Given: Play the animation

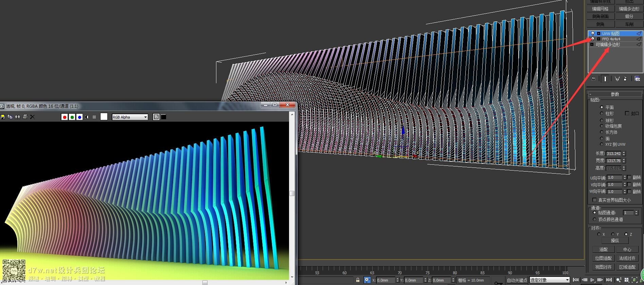Looking at the screenshot, I should pos(592,280).
